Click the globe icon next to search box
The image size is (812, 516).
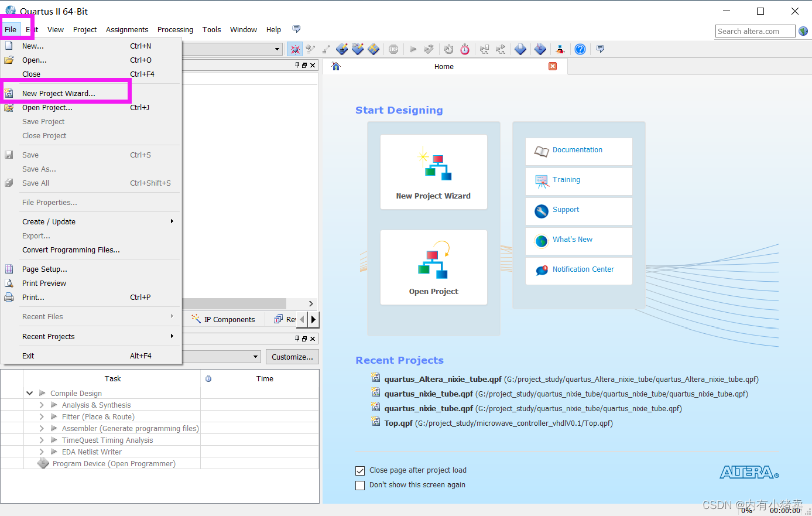pyautogui.click(x=803, y=31)
